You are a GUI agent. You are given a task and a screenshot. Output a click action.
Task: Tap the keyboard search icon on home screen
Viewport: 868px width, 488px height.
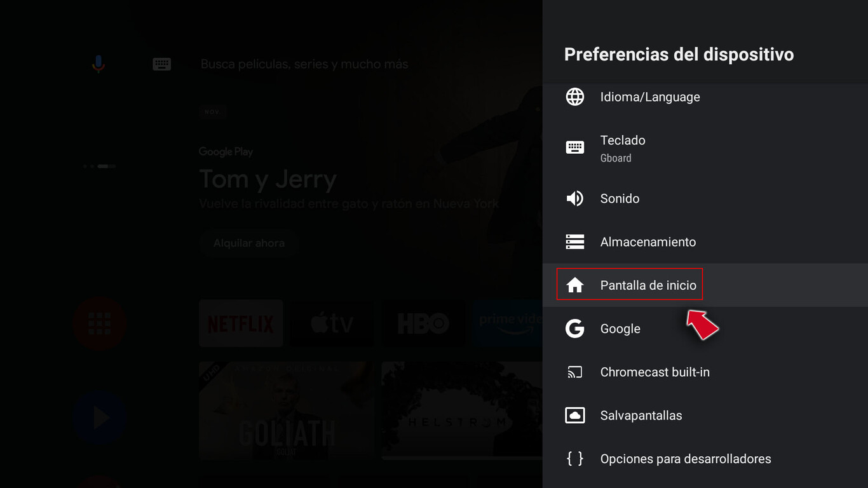[162, 64]
